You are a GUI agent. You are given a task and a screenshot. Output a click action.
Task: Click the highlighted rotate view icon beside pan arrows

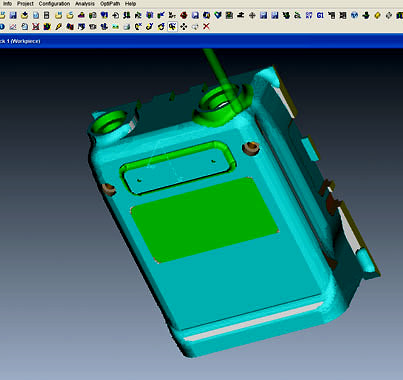click(172, 26)
